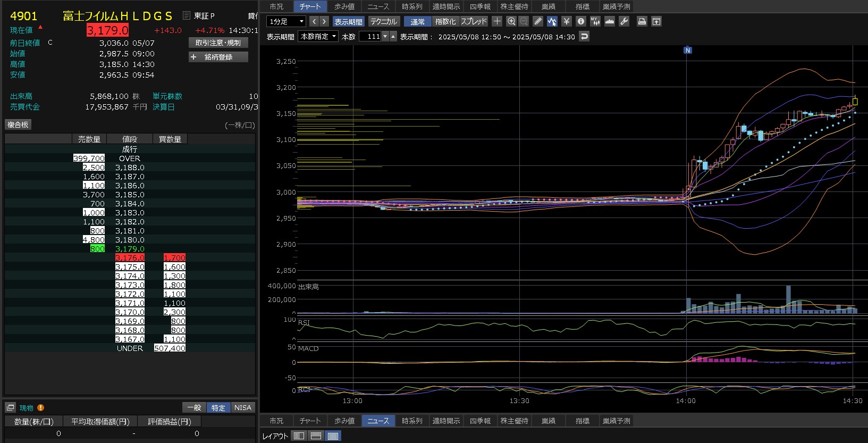
Task: Open the 指標 tab in bottom tab bar
Action: click(583, 421)
